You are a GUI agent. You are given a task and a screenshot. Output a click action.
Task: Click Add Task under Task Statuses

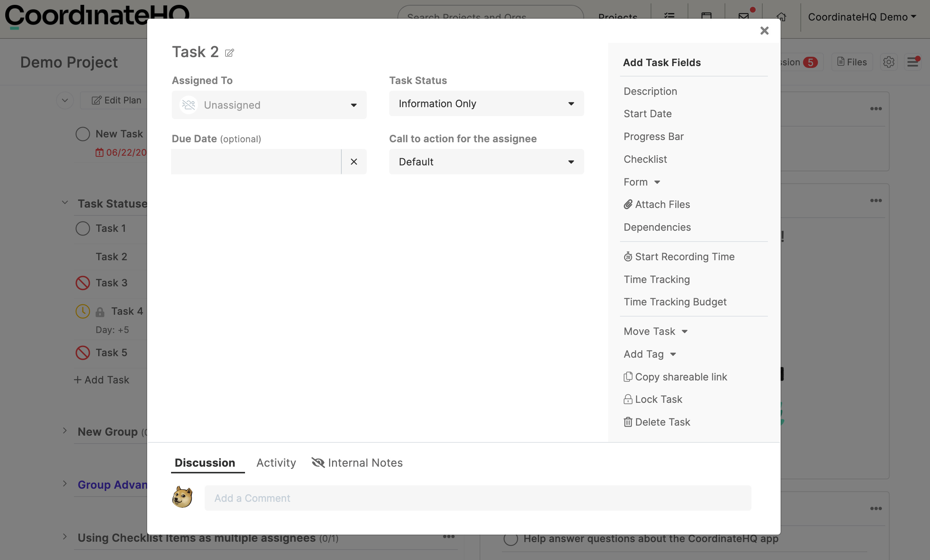tap(102, 380)
